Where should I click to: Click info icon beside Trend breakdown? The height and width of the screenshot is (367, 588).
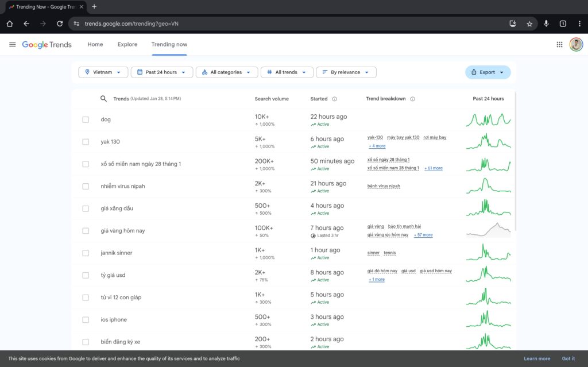pyautogui.click(x=412, y=99)
